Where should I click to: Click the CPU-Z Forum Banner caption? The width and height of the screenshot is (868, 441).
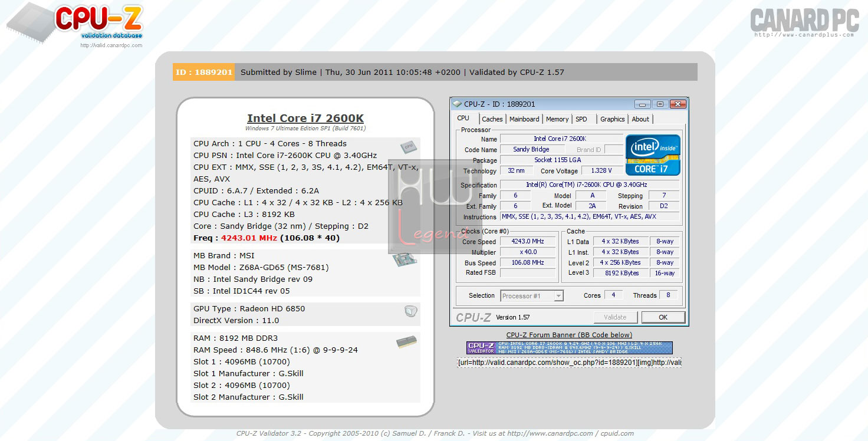click(x=569, y=335)
